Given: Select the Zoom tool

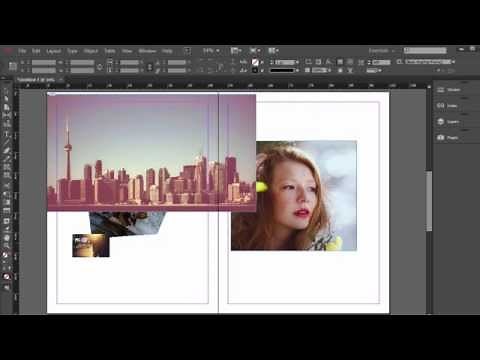Looking at the screenshot, I should (x=6, y=246).
